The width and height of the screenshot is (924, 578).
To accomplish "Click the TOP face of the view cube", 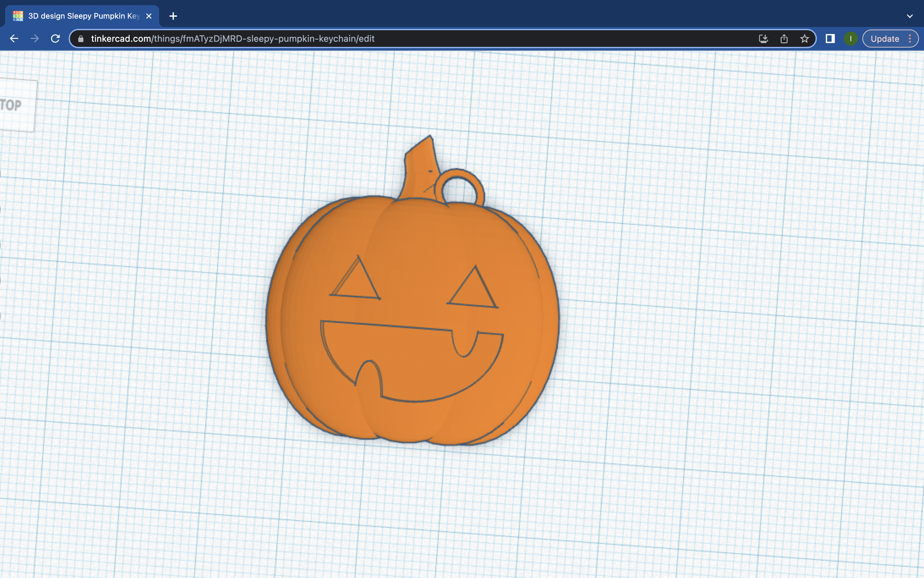I will pos(17,106).
